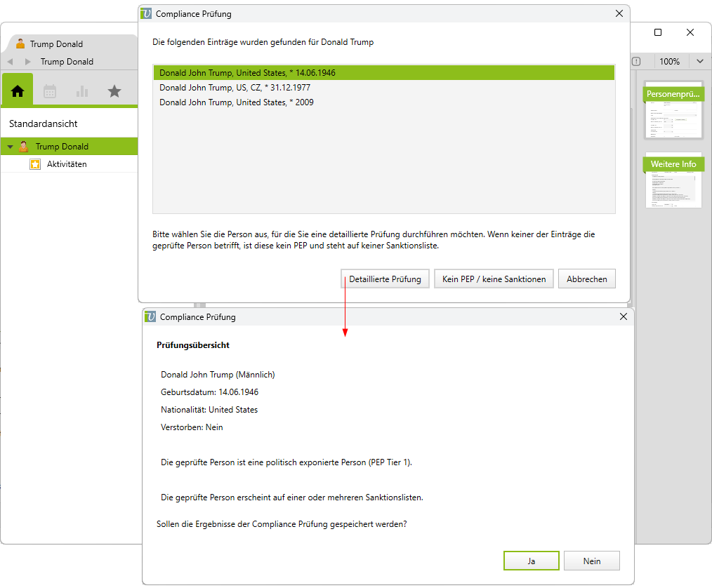
Task: Select entry born 14.06.1946
Action: click(384, 72)
